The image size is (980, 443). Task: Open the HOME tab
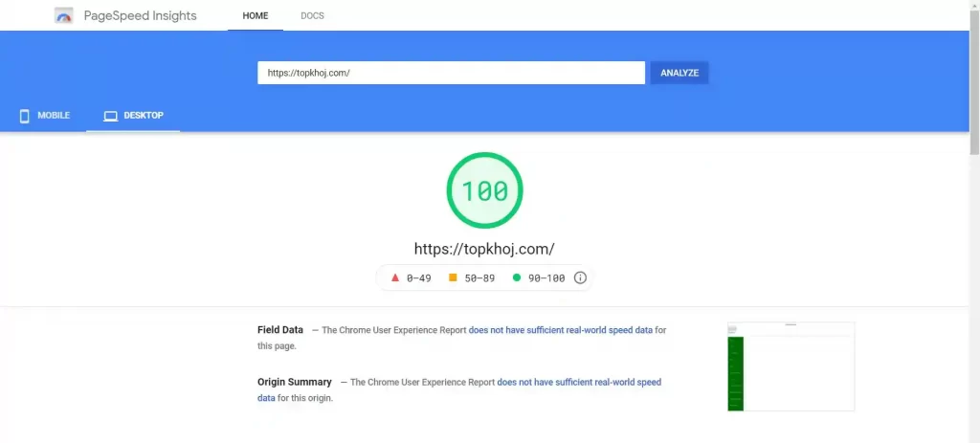[x=255, y=15]
